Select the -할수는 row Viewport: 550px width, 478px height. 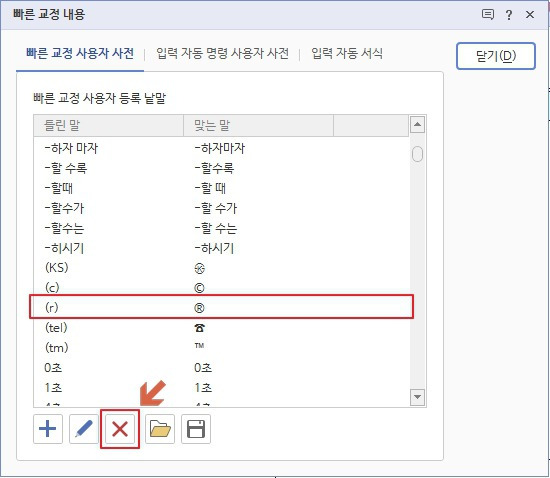pos(221,228)
